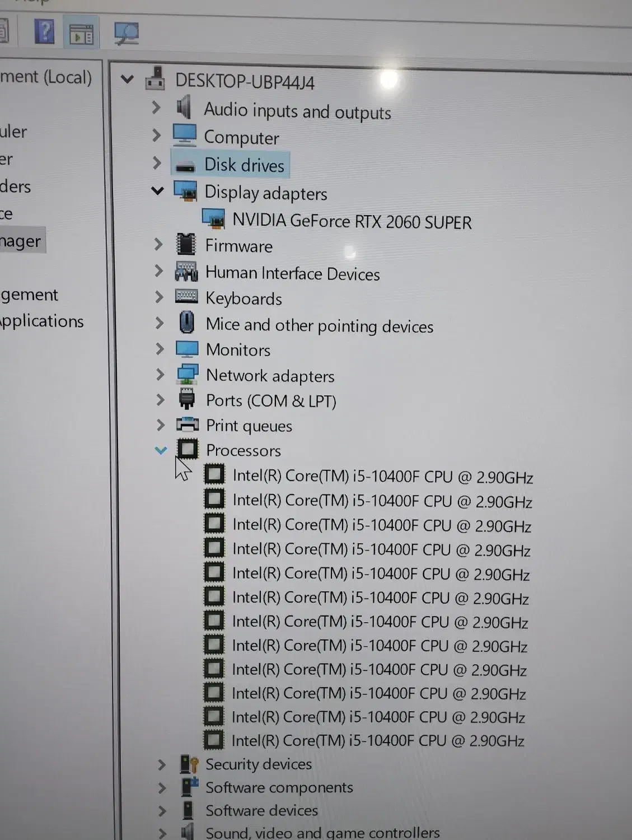The image size is (632, 840).
Task: Click the Display adapters category icon
Action: click(x=185, y=191)
